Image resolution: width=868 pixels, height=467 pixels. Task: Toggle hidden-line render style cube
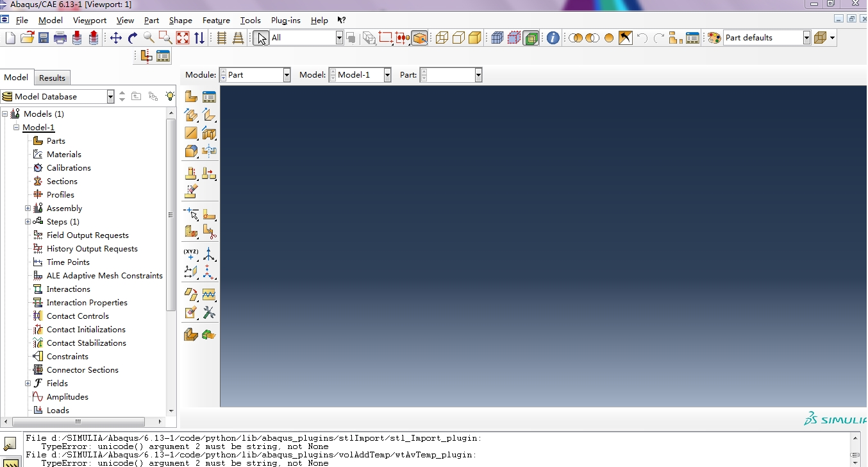point(458,38)
